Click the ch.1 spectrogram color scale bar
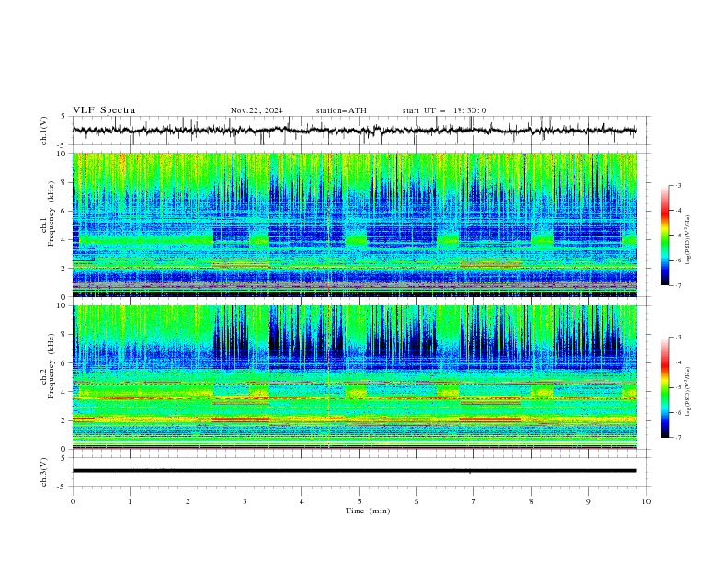 pyautogui.click(x=665, y=236)
